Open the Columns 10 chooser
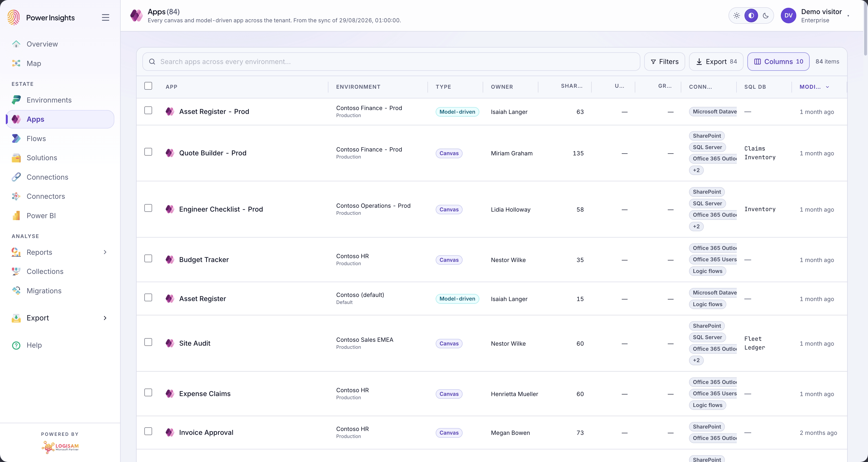 (x=778, y=62)
